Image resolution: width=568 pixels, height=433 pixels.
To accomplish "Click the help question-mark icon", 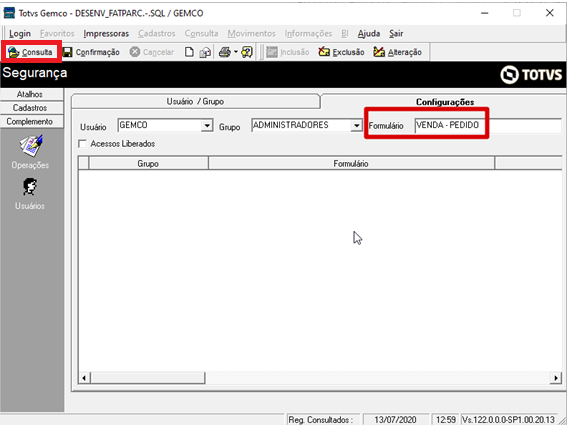I will click(247, 52).
